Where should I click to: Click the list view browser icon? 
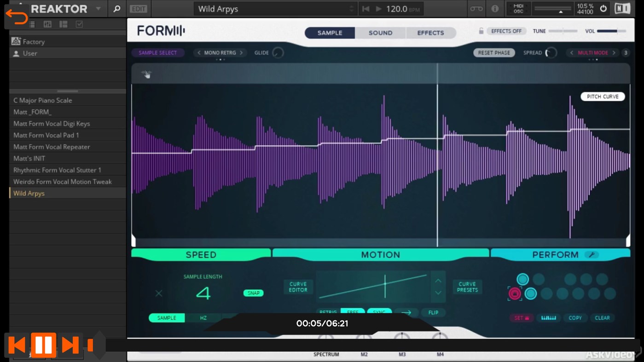click(32, 24)
